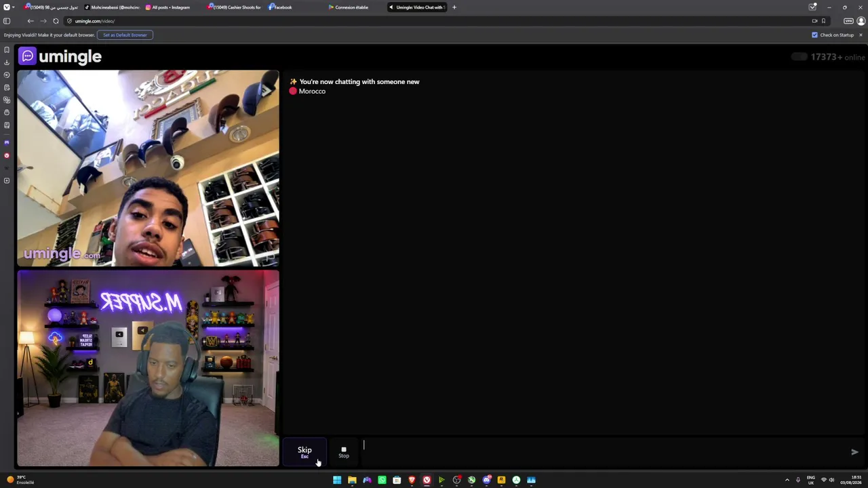Screen dimensions: 868x488
Task: Open the browser profile avatar
Action: click(861, 21)
